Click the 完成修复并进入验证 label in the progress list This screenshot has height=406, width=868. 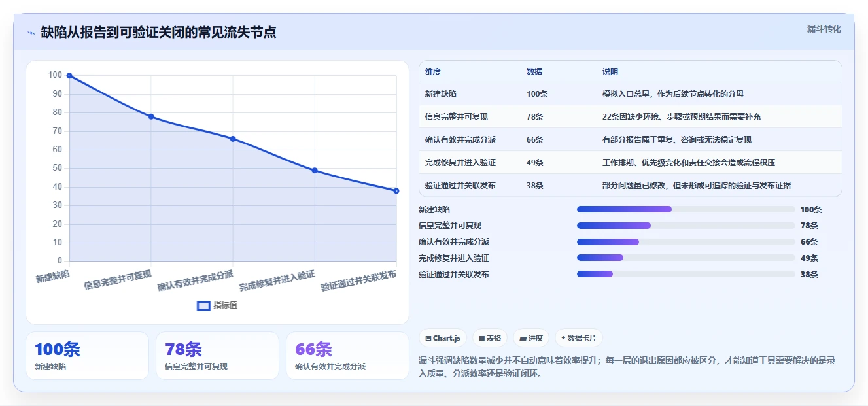pos(454,258)
